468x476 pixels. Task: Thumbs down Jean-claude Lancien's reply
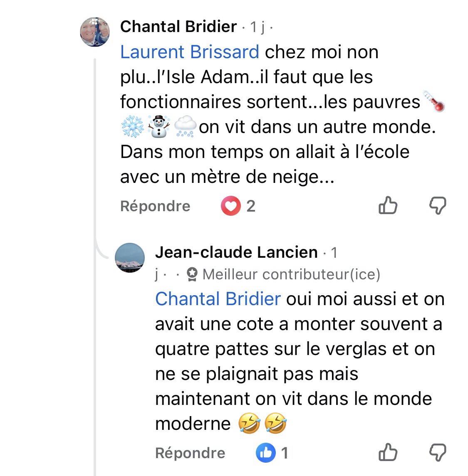tap(437, 453)
